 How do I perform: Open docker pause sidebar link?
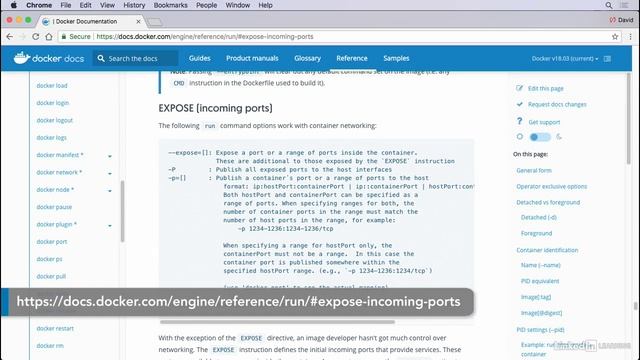pos(54,207)
